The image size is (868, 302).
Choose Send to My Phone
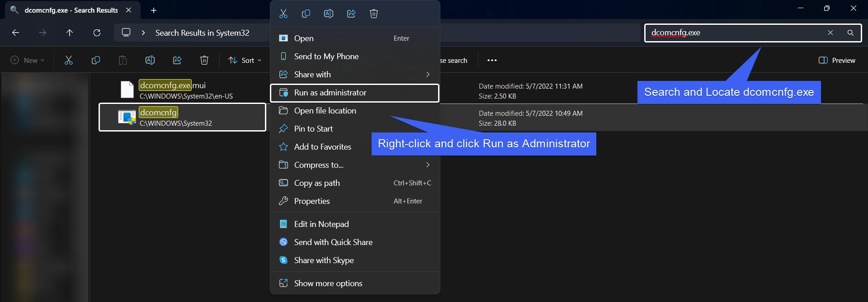[x=355, y=57]
